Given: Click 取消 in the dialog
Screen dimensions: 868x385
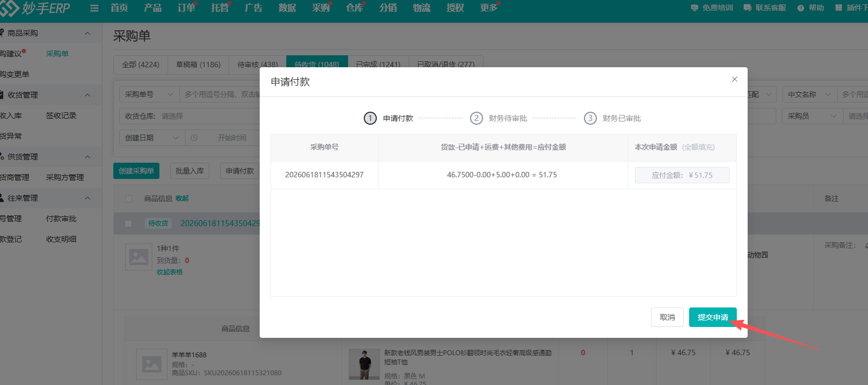Looking at the screenshot, I should coord(667,317).
